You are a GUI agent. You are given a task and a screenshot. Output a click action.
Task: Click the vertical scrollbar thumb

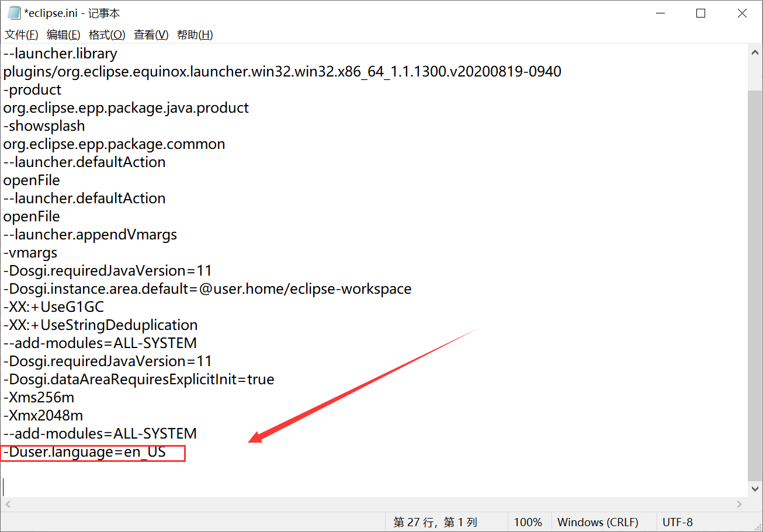(755, 284)
